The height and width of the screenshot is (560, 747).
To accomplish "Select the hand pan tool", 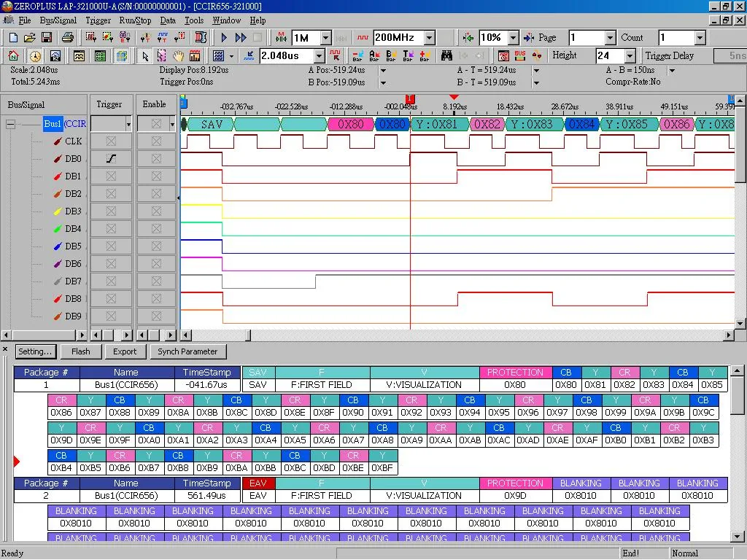I will (x=178, y=55).
